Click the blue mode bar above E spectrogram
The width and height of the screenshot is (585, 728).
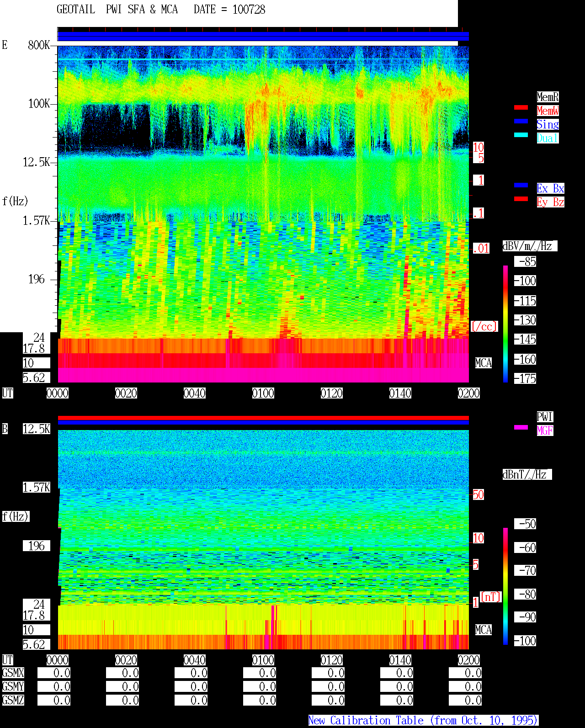263,37
